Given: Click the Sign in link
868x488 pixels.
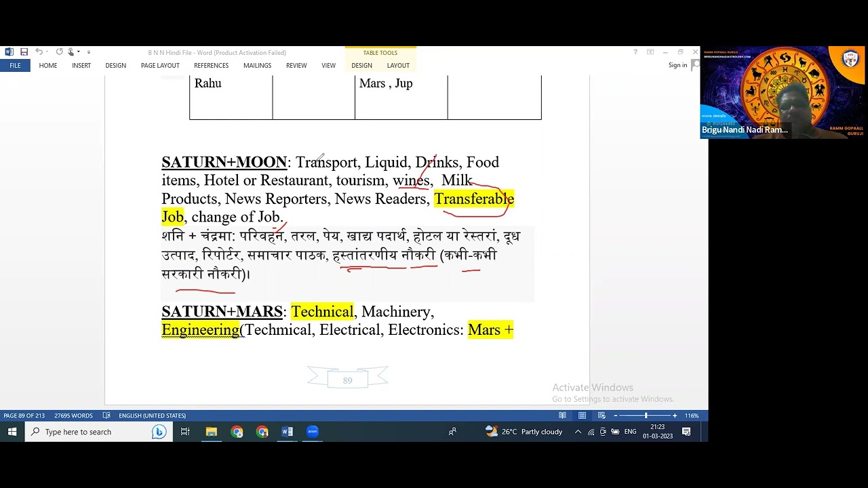Looking at the screenshot, I should tap(677, 65).
